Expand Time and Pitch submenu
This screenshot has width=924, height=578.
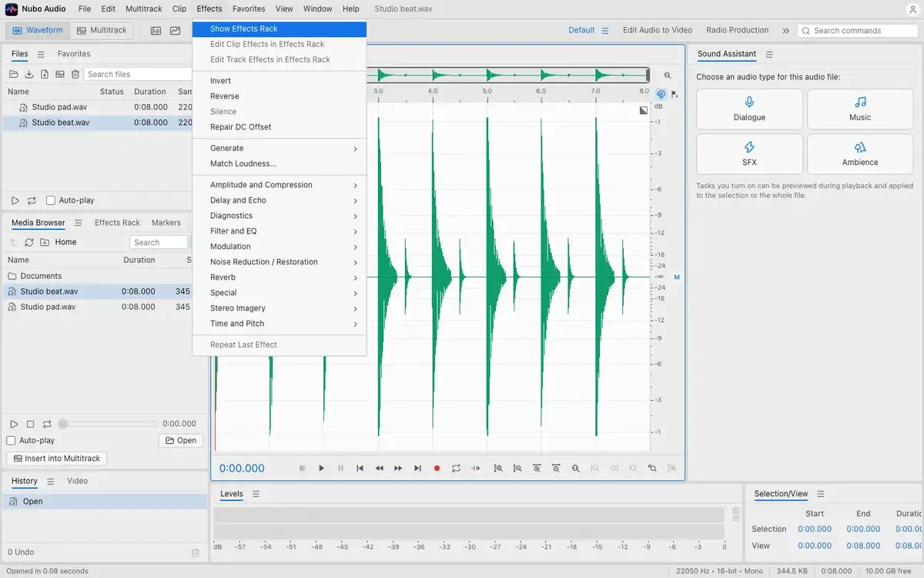pyautogui.click(x=280, y=324)
